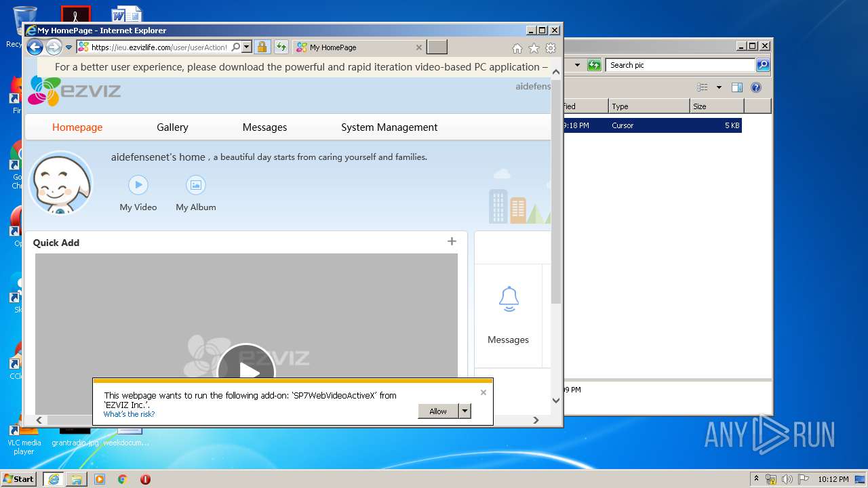Open the IE Home icon
Viewport: 868px width, 488px height.
pyautogui.click(x=517, y=48)
